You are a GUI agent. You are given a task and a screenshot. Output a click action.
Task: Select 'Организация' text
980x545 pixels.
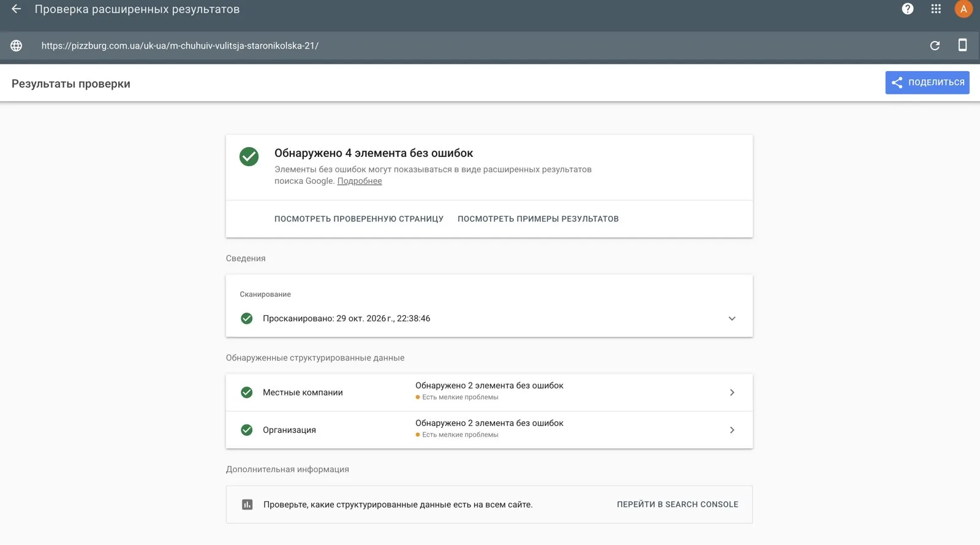coord(289,430)
